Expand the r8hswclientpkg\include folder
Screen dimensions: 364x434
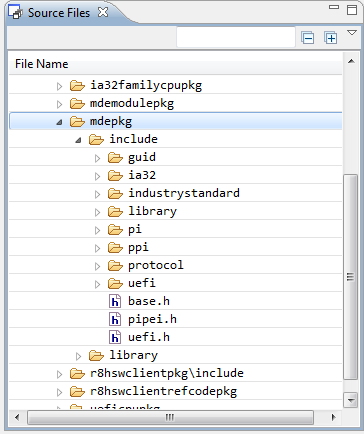(x=59, y=375)
